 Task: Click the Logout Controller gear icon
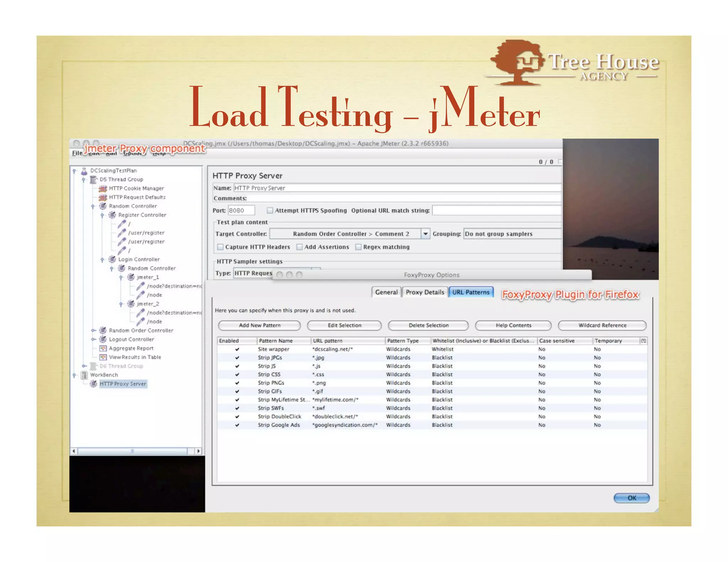tap(103, 339)
